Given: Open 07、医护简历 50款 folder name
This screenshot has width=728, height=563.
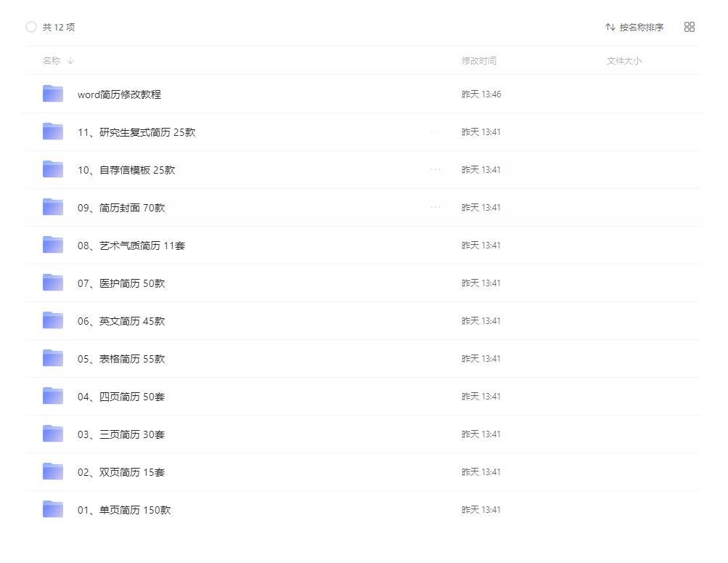Looking at the screenshot, I should [121, 283].
